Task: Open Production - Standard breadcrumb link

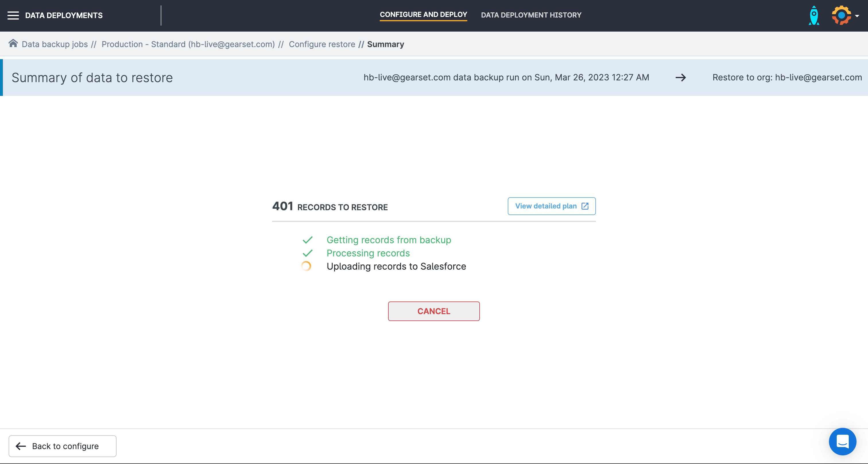Action: pyautogui.click(x=188, y=44)
